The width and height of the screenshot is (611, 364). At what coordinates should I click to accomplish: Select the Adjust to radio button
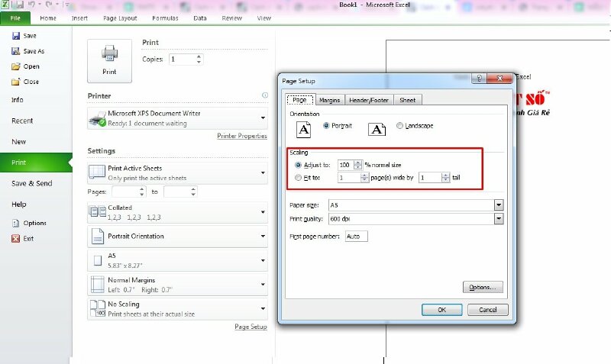298,165
